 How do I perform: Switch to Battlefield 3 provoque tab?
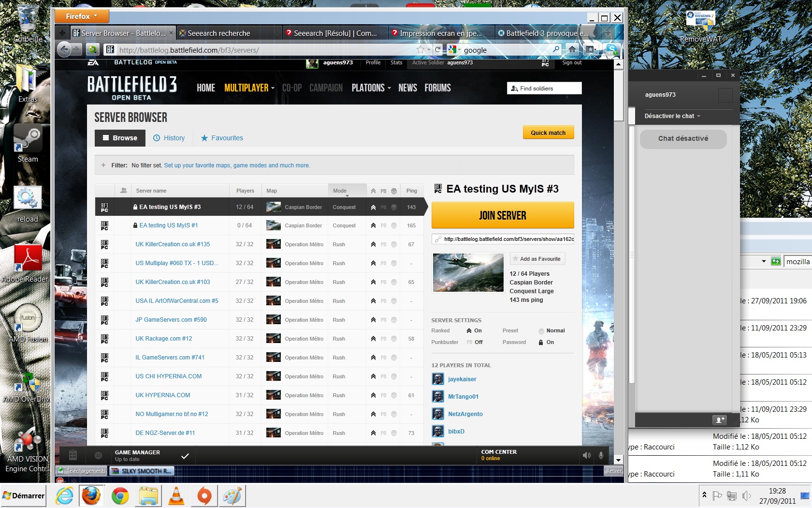(547, 33)
